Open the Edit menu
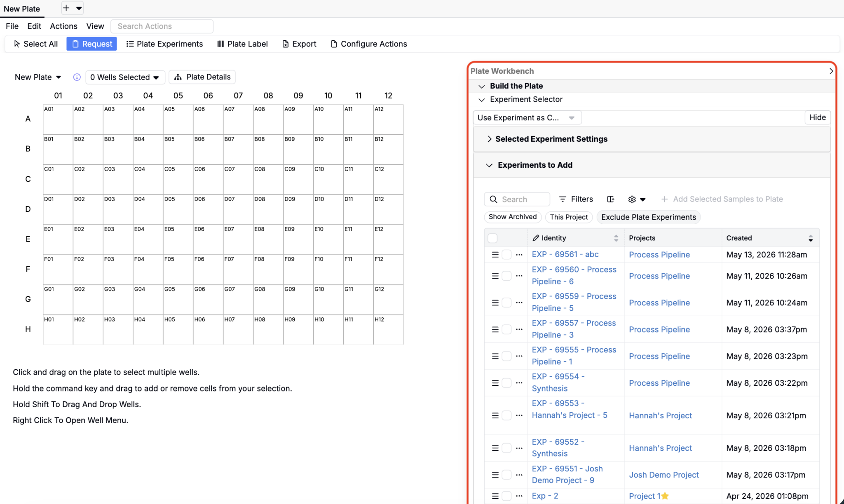Screen dimensions: 844x504 click(34, 26)
